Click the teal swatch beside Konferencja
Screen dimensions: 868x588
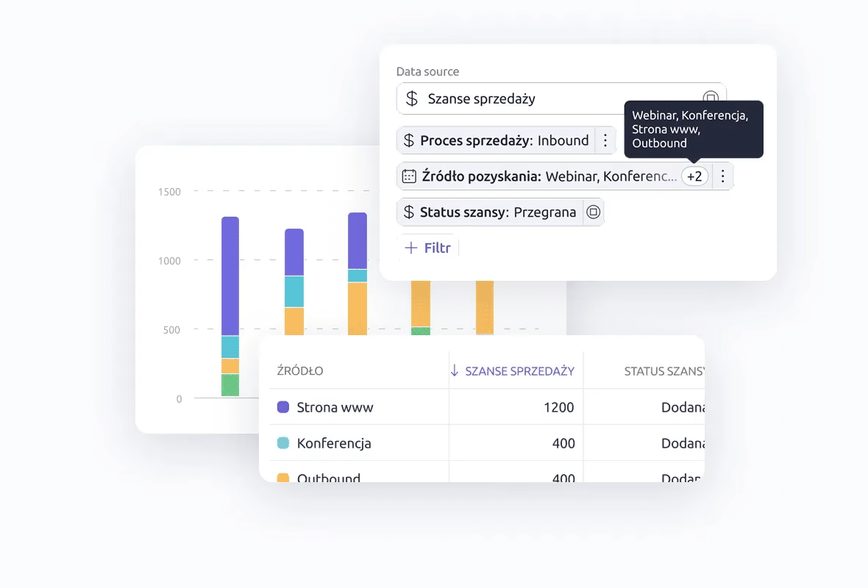(x=283, y=443)
